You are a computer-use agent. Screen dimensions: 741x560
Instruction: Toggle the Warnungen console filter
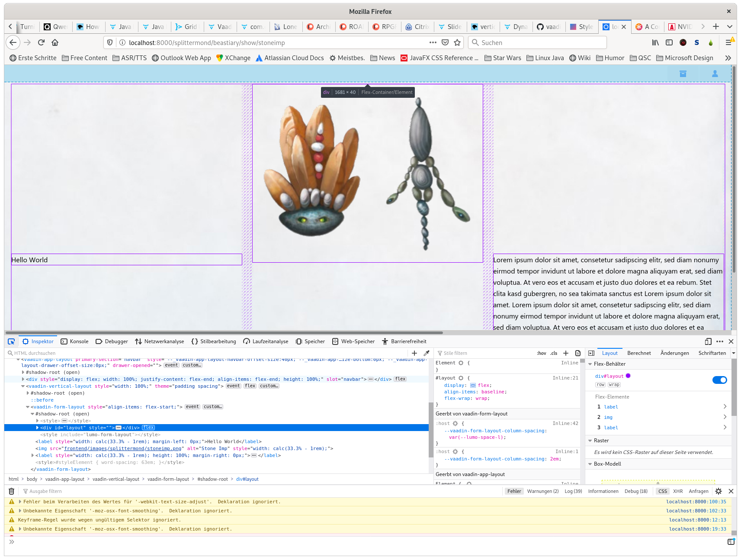point(543,491)
